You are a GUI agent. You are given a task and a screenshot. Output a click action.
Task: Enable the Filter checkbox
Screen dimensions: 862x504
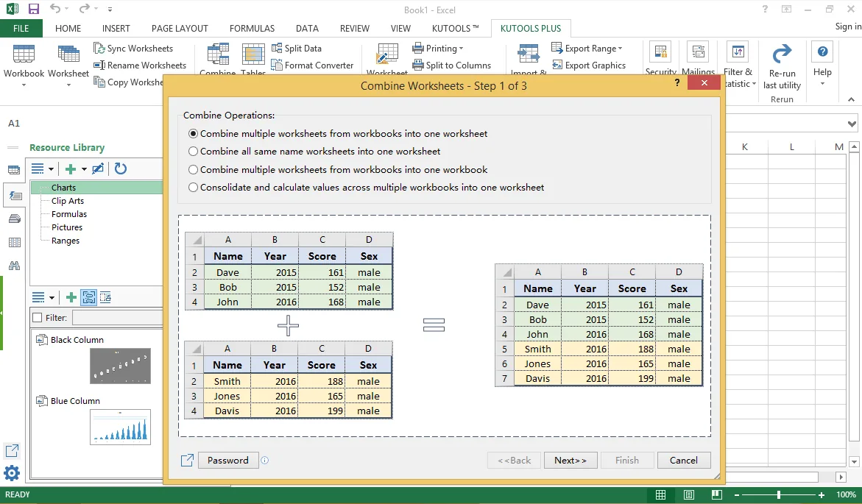[x=38, y=318]
